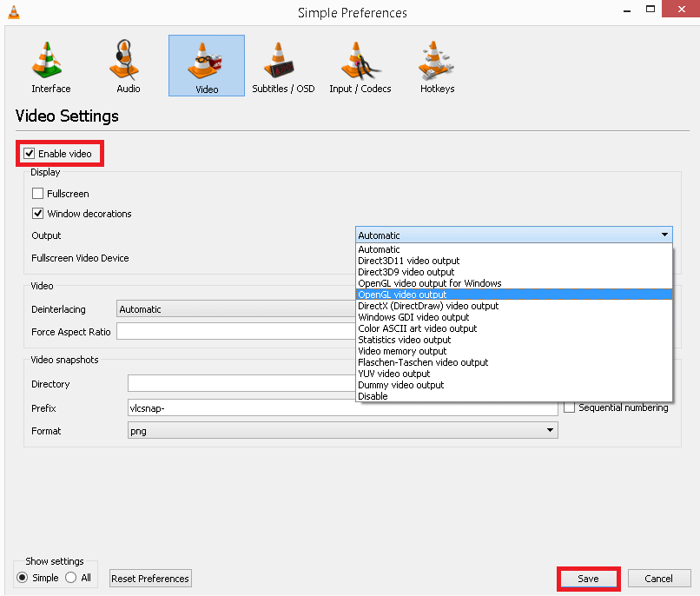700x596 pixels.
Task: Open the Format dropdown arrow for snapshots
Action: (x=549, y=430)
